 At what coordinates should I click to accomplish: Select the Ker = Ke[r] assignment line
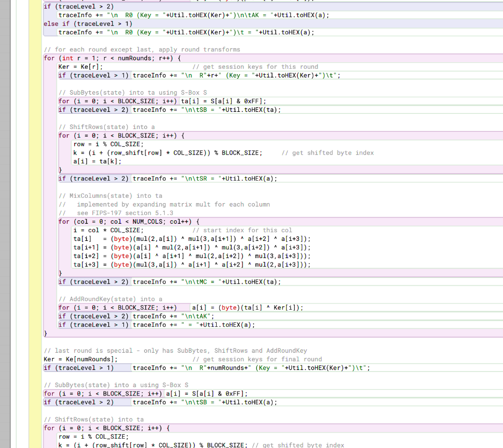click(79, 66)
